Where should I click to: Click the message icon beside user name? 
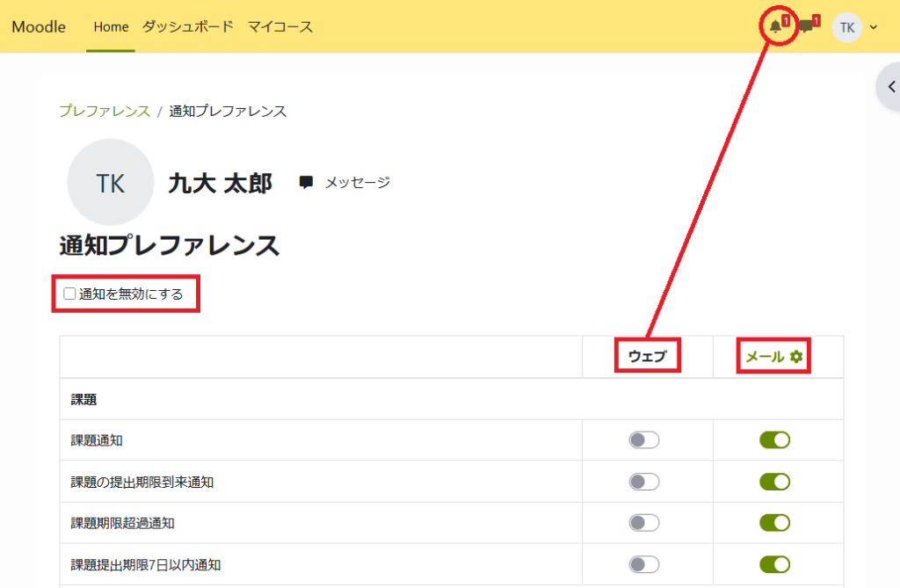[x=306, y=183]
